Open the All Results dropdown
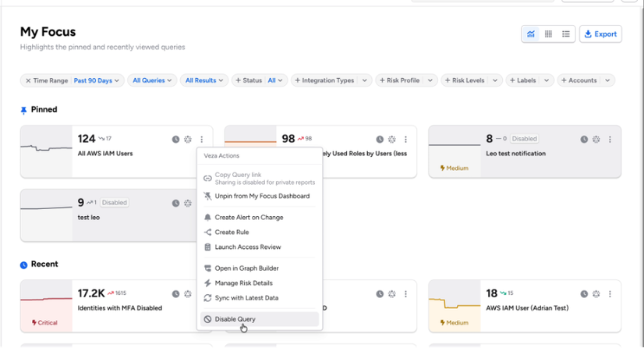The width and height of the screenshot is (644, 348). [x=204, y=80]
